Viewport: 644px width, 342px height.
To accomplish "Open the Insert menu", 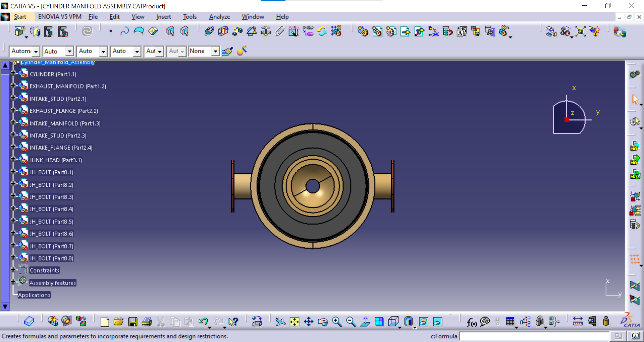I will [163, 17].
